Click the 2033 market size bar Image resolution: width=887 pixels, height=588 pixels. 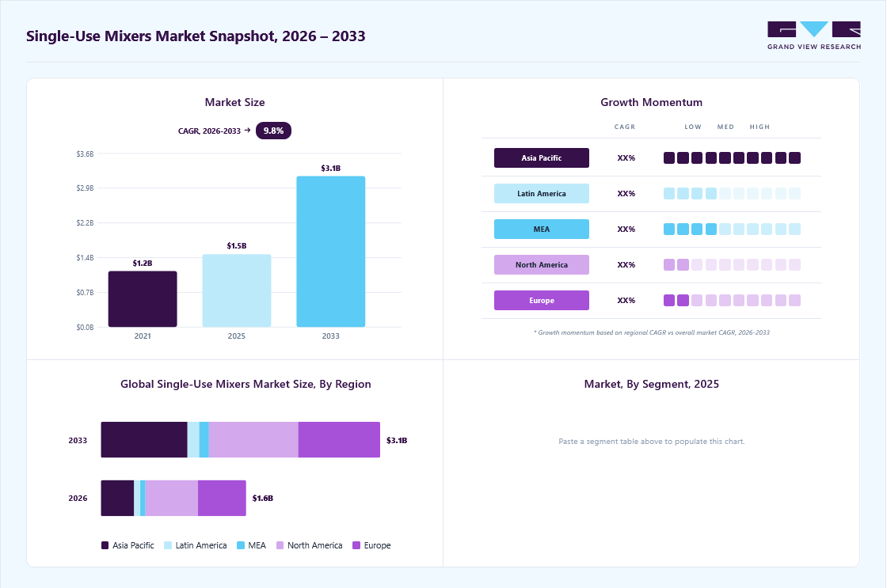click(x=331, y=252)
